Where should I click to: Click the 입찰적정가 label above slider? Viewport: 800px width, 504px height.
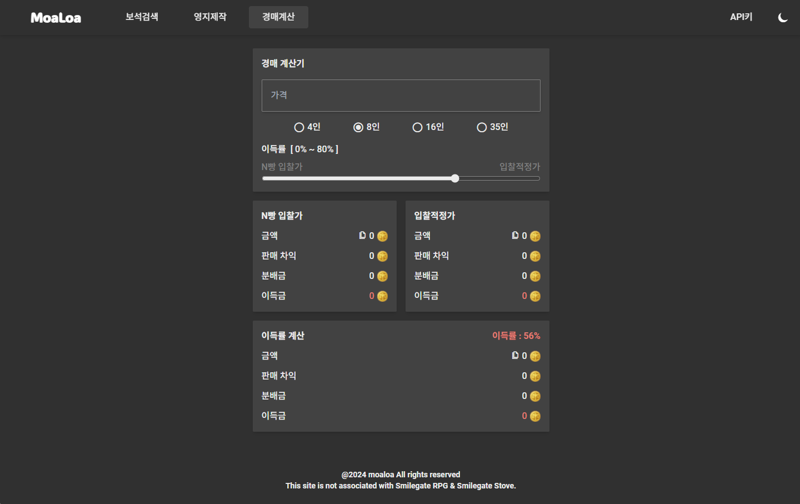519,167
